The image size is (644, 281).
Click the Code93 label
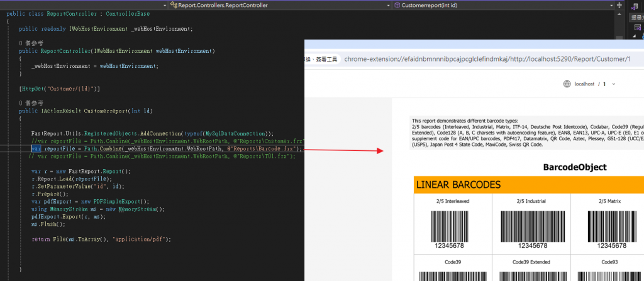(x=610, y=262)
